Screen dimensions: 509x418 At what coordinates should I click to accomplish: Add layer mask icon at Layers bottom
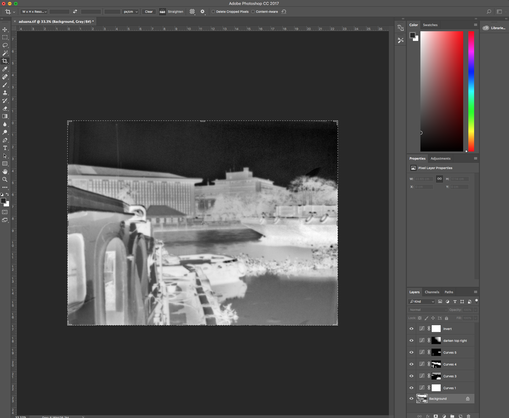click(x=436, y=416)
